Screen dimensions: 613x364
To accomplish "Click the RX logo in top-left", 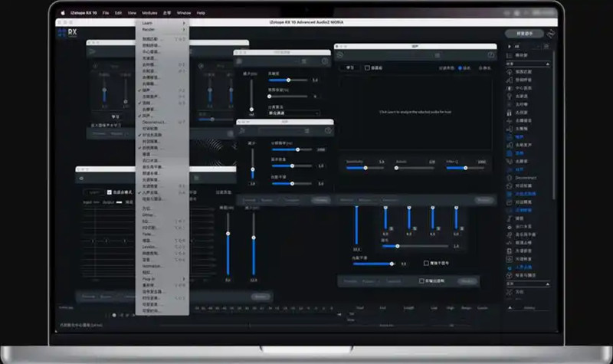I will 67,32.
